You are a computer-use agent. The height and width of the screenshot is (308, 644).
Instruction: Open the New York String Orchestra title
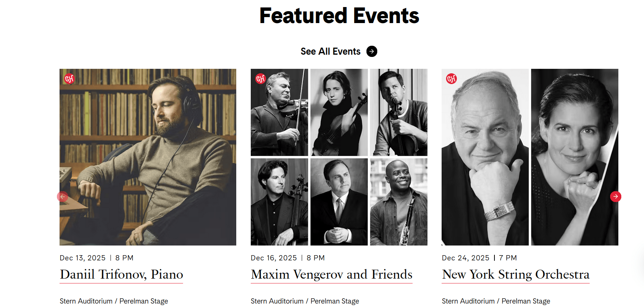pos(515,275)
